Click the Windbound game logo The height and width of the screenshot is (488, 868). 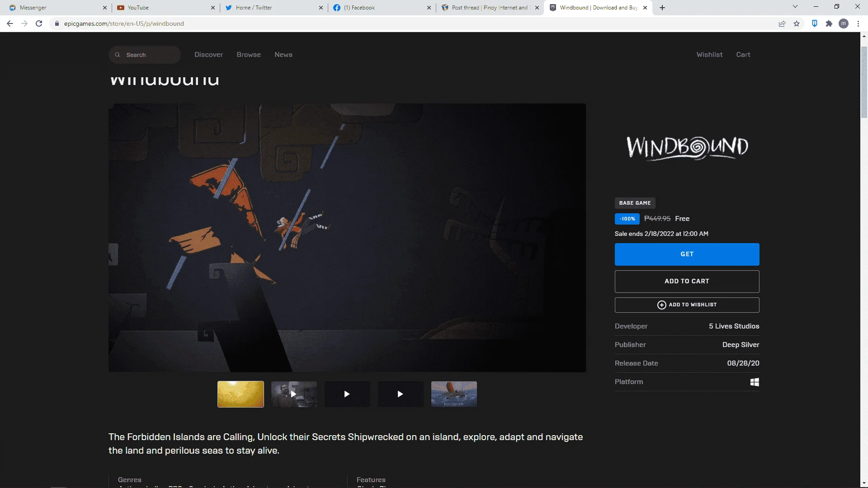[687, 148]
